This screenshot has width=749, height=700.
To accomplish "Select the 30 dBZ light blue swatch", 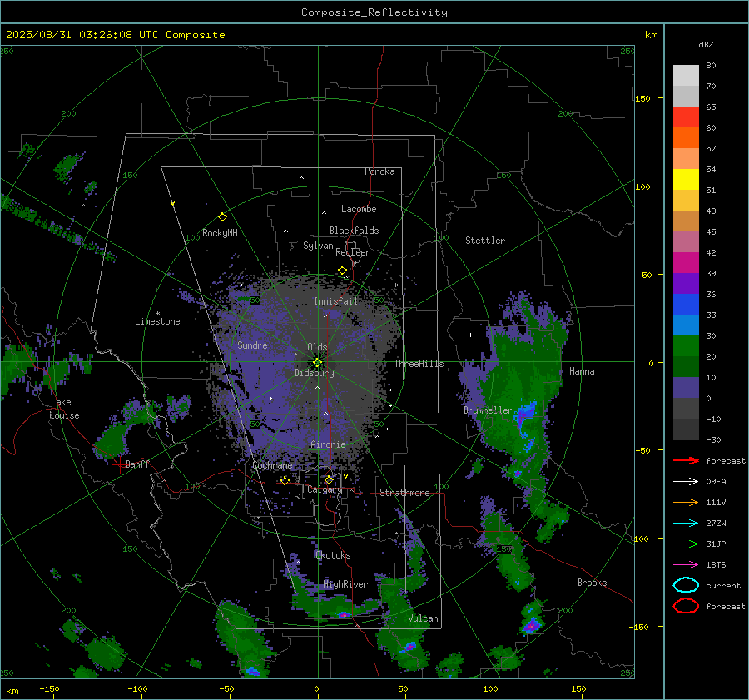I will 686,325.
